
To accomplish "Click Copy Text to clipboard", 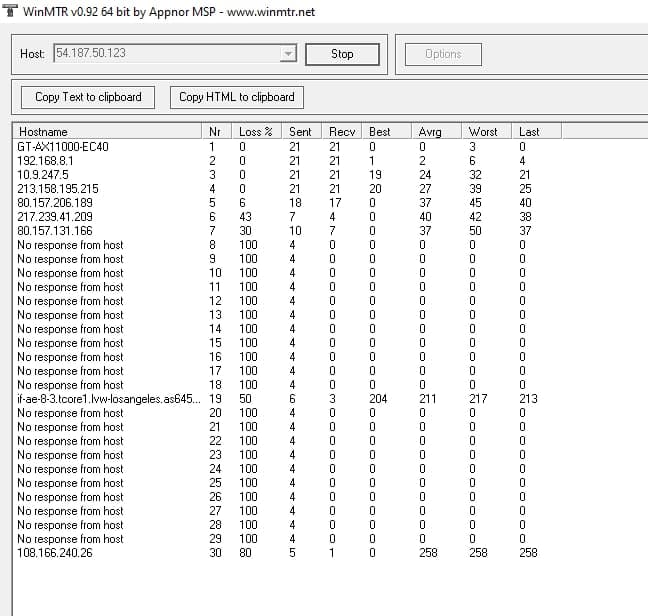I will click(88, 97).
